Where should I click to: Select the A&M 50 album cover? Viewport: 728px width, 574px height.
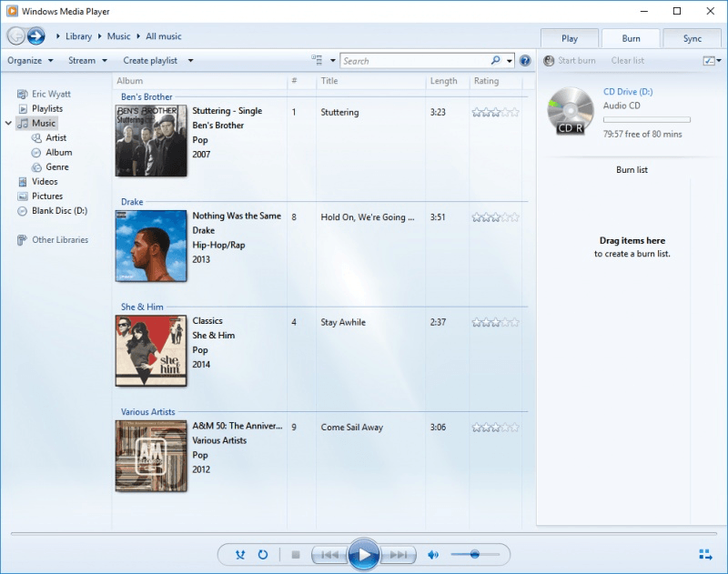pyautogui.click(x=151, y=456)
